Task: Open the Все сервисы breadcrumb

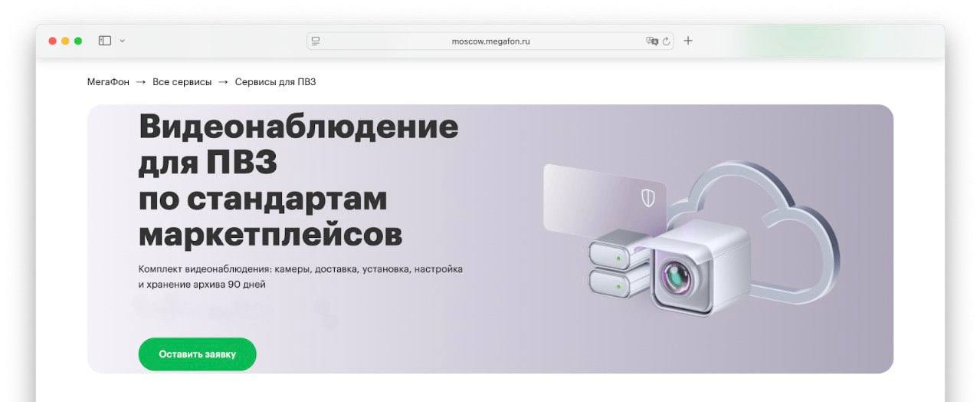Action: pos(182,81)
